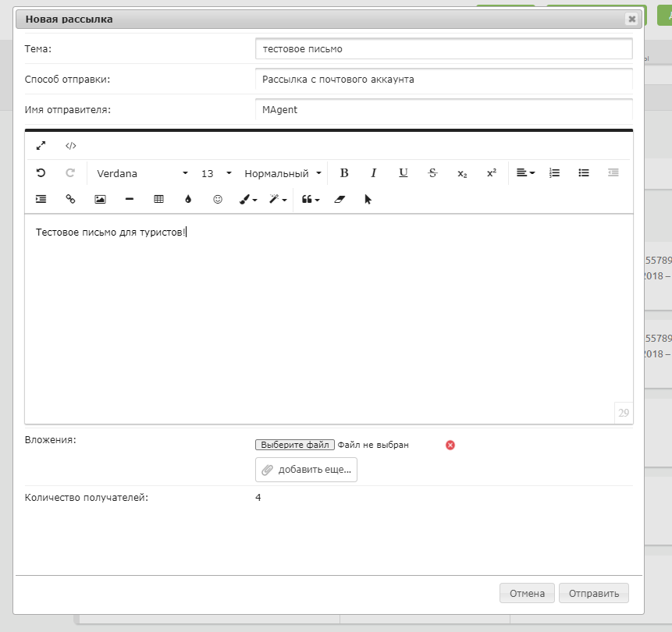Click the добавить еще... button
Viewport: 672px width, 632px height.
pyautogui.click(x=306, y=470)
